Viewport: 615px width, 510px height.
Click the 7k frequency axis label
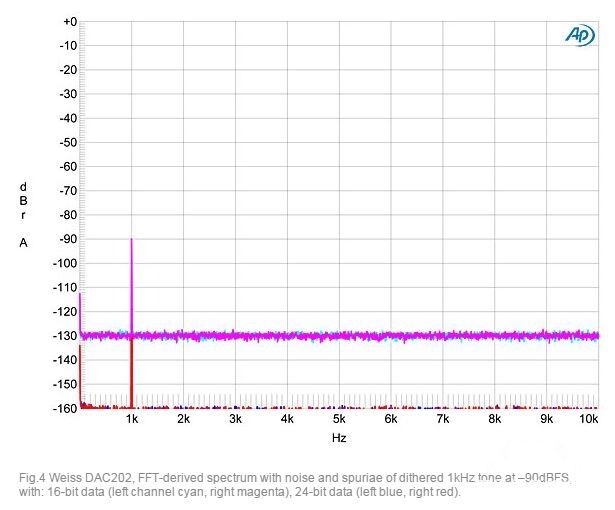click(443, 419)
